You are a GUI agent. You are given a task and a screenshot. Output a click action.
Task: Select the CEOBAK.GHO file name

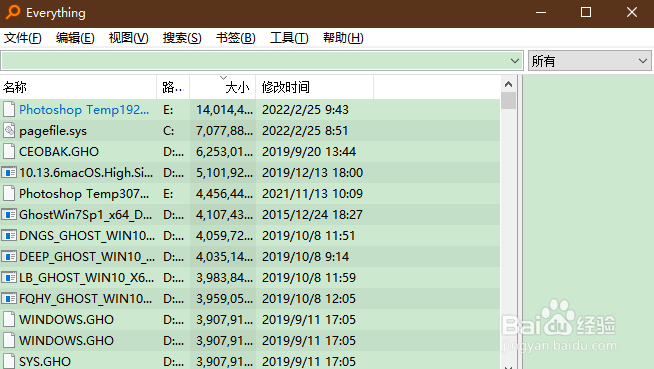(x=59, y=151)
